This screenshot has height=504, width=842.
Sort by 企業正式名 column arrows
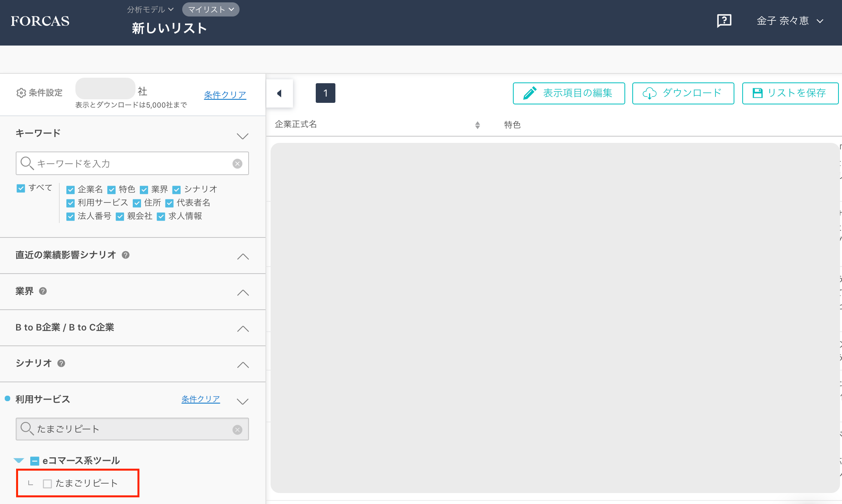477,125
